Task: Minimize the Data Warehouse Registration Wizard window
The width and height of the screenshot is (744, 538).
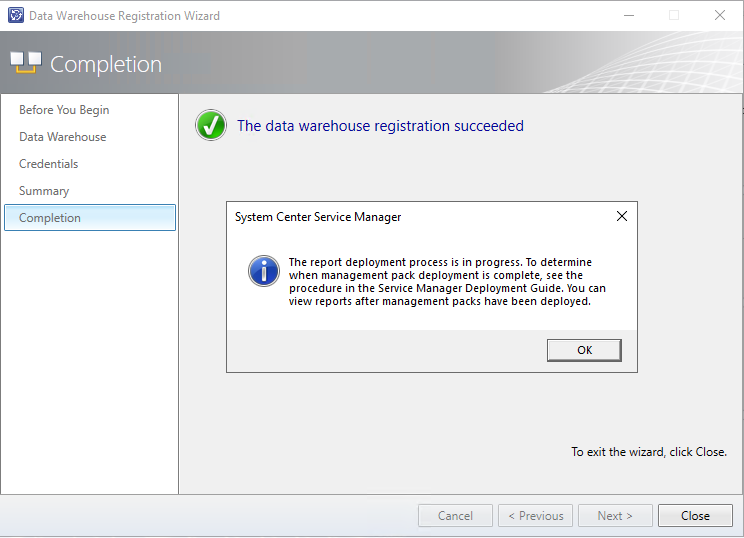Action: click(x=629, y=16)
